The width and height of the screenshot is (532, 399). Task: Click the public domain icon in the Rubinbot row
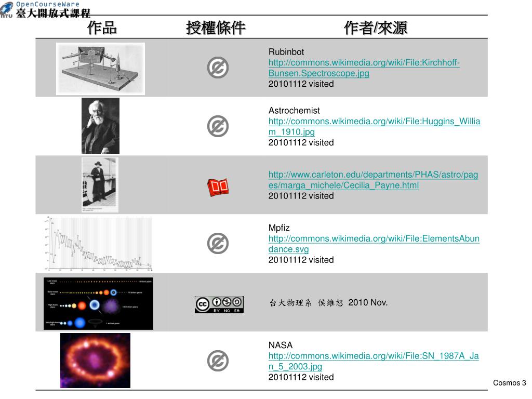pos(218,68)
